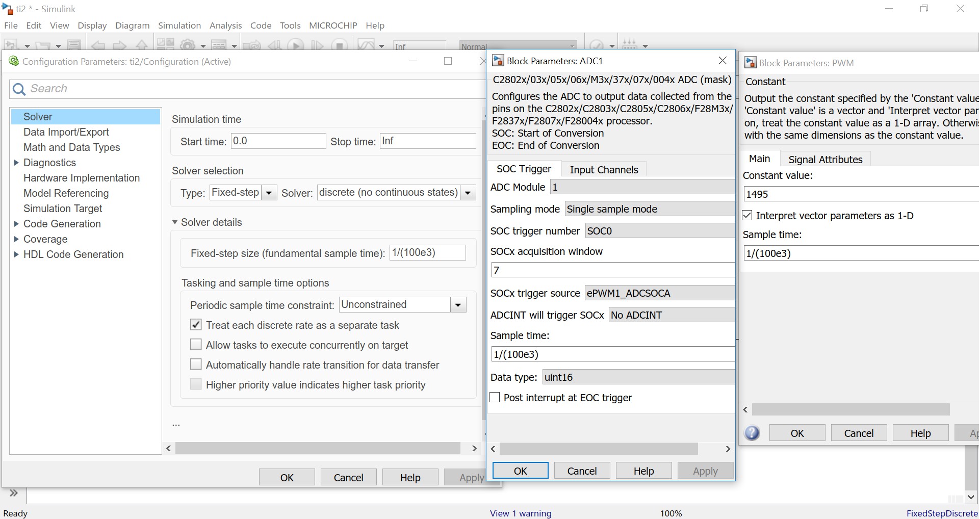Click the Block Parameters ADC1 title icon
The image size is (980, 519).
click(x=498, y=61)
